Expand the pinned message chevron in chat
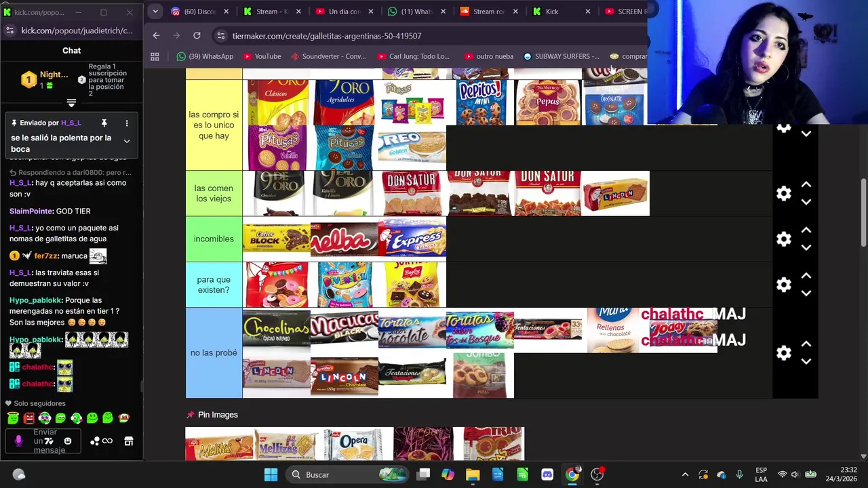The width and height of the screenshot is (868, 488). (126, 141)
